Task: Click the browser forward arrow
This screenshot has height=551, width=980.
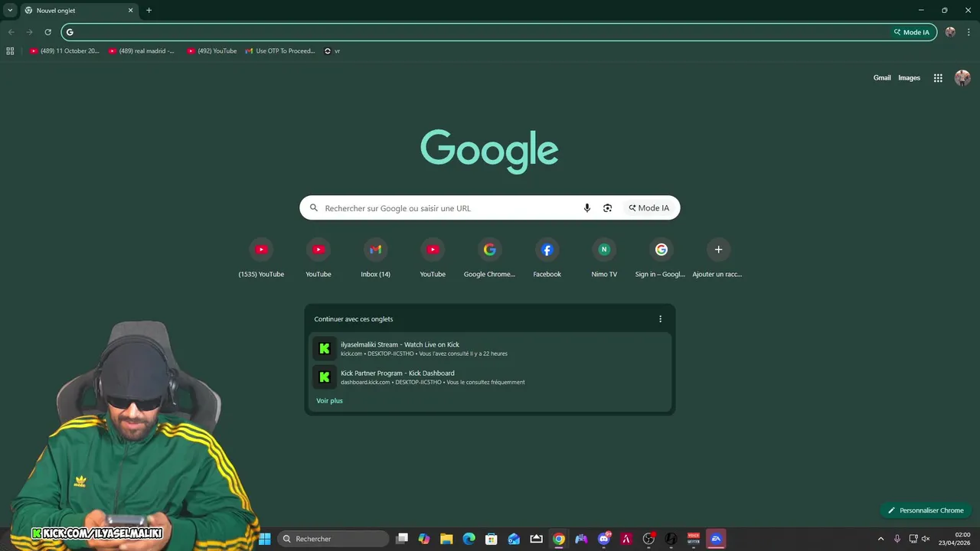Action: pyautogui.click(x=29, y=32)
